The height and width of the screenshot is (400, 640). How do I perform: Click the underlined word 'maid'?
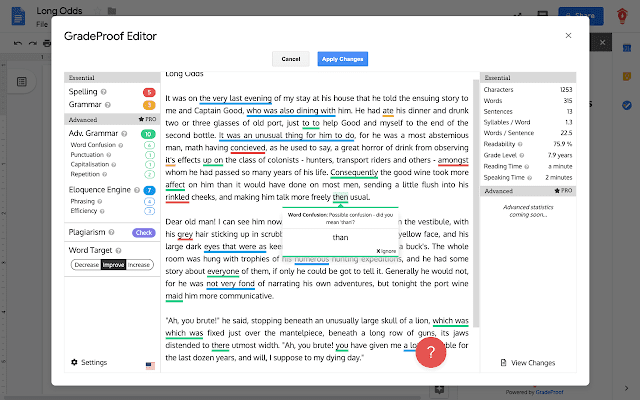coord(174,296)
